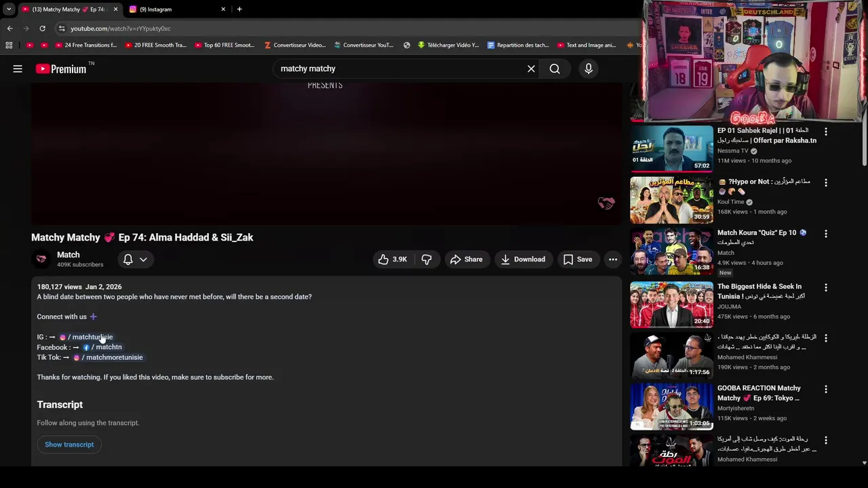Viewport: 868px width, 488px height.
Task: Open the tab search dropdown arrow
Action: click(8, 9)
